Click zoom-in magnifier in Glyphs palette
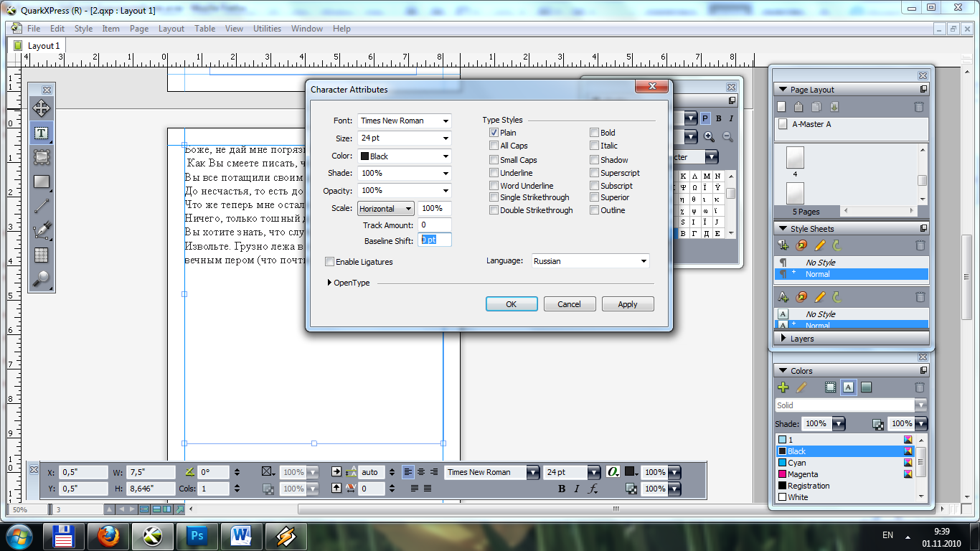The image size is (980, 551). click(709, 136)
